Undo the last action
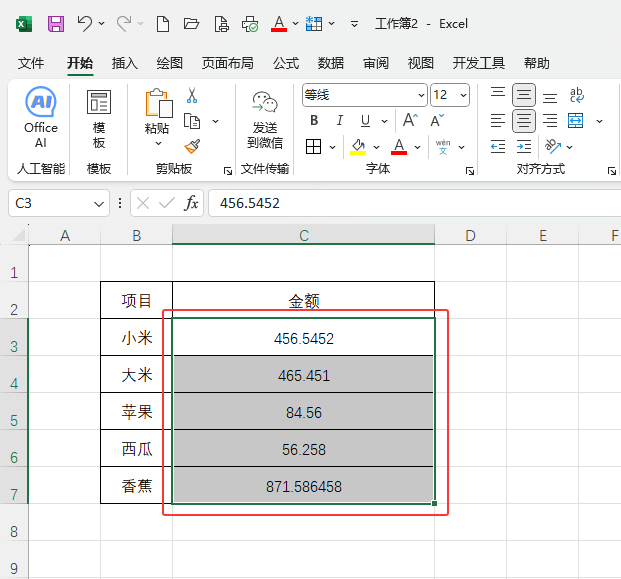 85,24
